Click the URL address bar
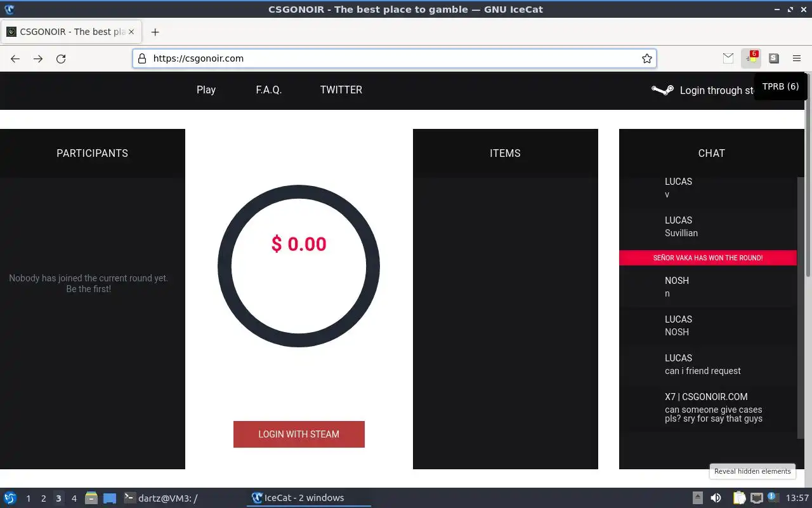The width and height of the screenshot is (812, 508). 394,58
